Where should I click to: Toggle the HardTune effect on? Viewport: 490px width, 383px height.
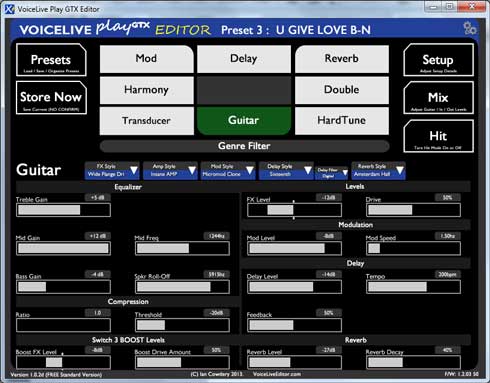[342, 121]
